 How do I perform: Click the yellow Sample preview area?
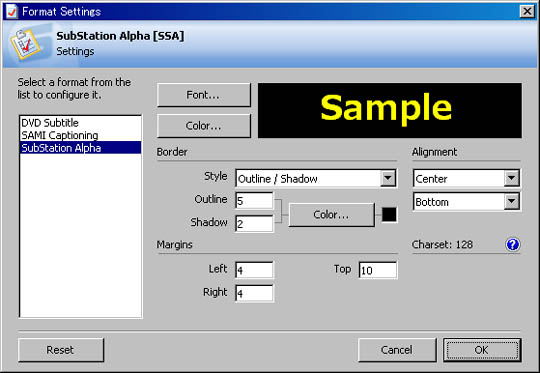[390, 110]
